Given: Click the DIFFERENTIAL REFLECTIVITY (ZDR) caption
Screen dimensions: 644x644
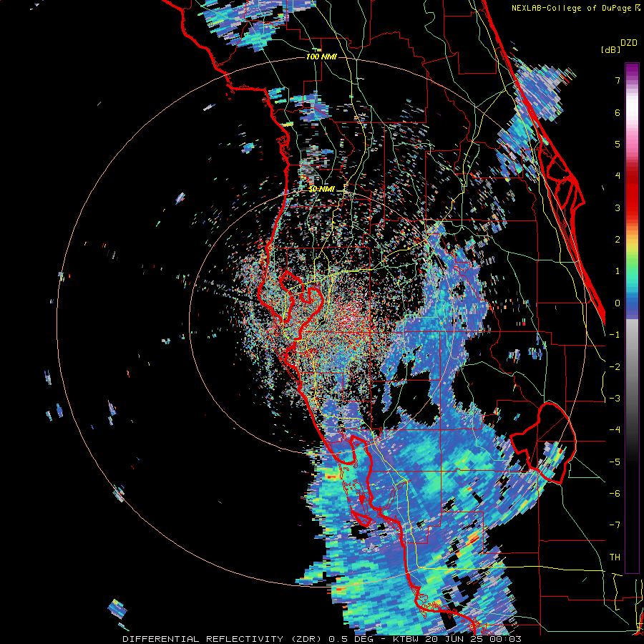Looking at the screenshot, I should [223, 639].
